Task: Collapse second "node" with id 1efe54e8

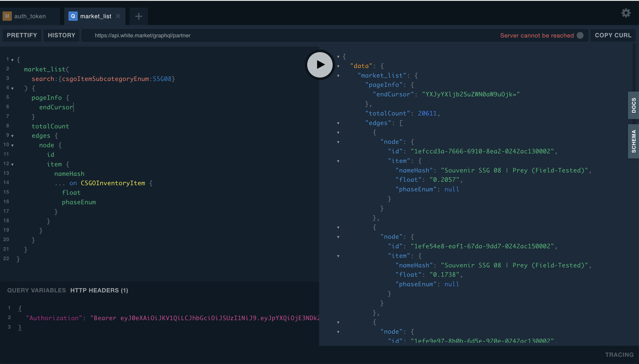Action: tap(338, 237)
